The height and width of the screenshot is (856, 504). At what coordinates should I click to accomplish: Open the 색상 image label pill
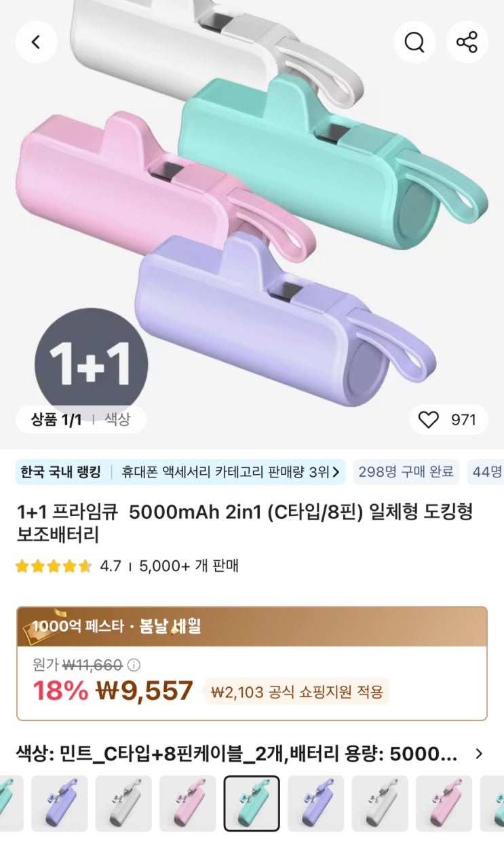coord(117,419)
